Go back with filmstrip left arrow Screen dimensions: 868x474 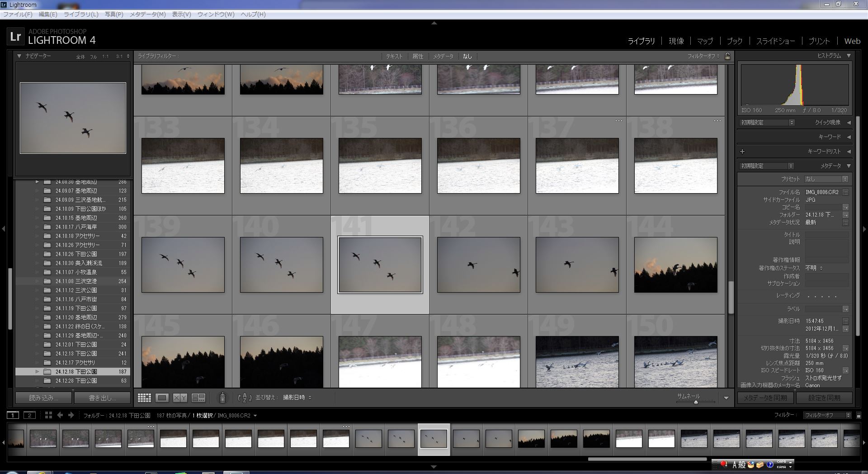60,415
